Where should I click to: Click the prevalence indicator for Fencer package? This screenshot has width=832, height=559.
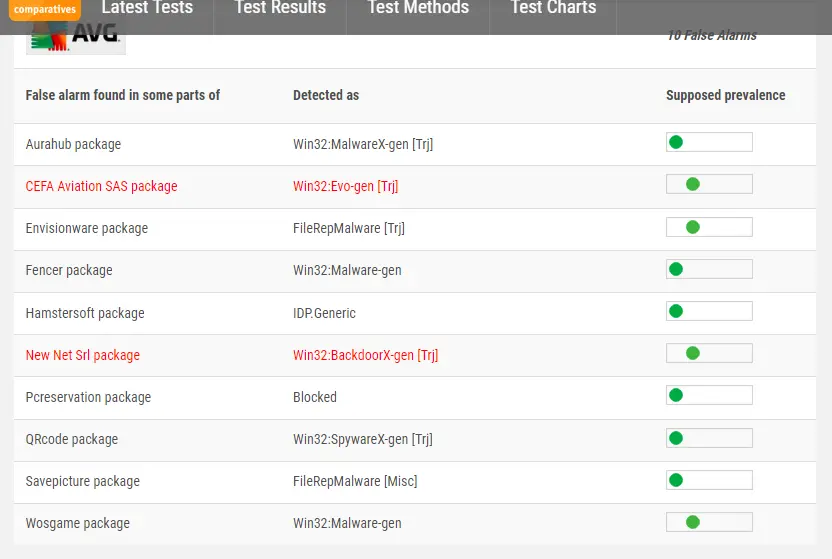(709, 269)
